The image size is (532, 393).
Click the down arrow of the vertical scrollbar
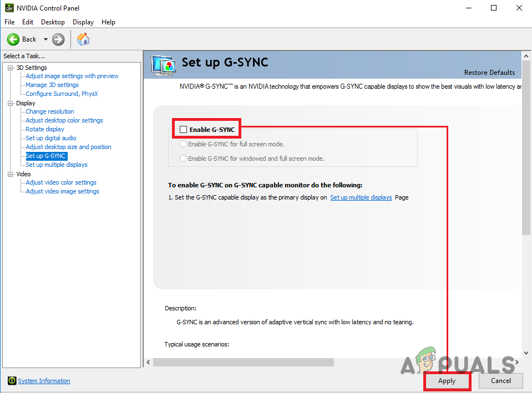525,353
